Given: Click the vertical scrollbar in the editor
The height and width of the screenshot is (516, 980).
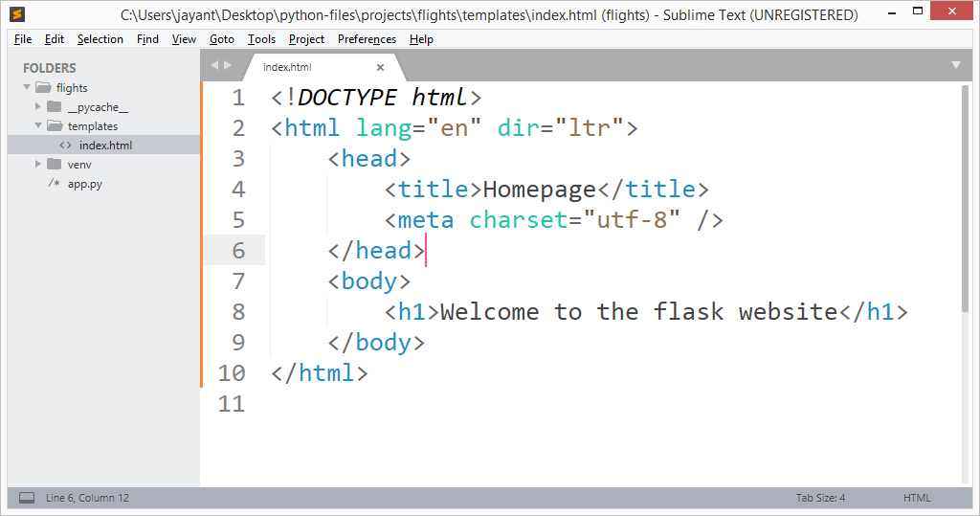Looking at the screenshot, I should click(965, 197).
